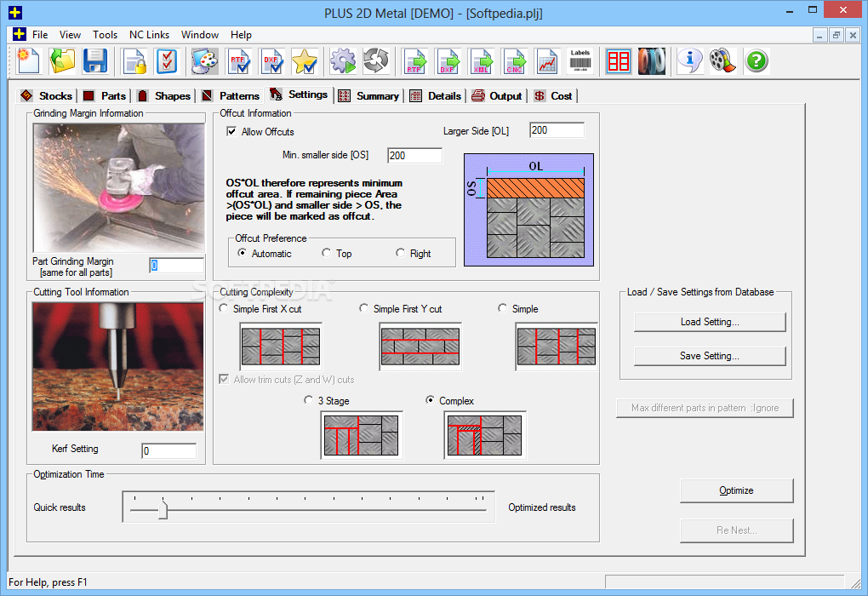Open the Help menu
Image resolution: width=868 pixels, height=596 pixels.
click(x=241, y=34)
